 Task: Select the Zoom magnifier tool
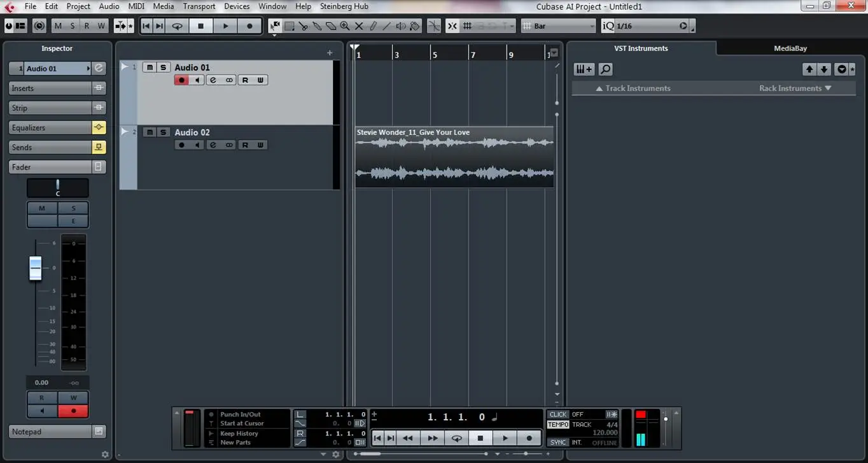point(345,26)
